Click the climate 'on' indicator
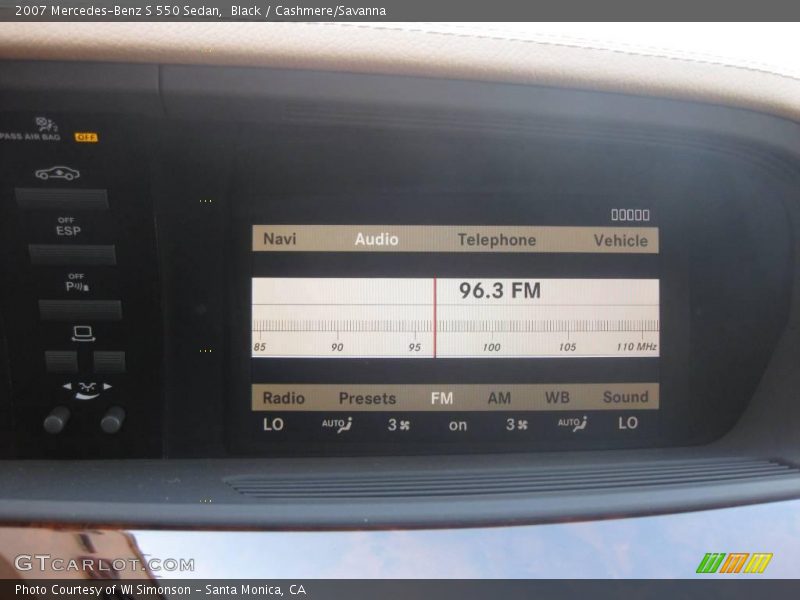The image size is (800, 600). (x=458, y=426)
